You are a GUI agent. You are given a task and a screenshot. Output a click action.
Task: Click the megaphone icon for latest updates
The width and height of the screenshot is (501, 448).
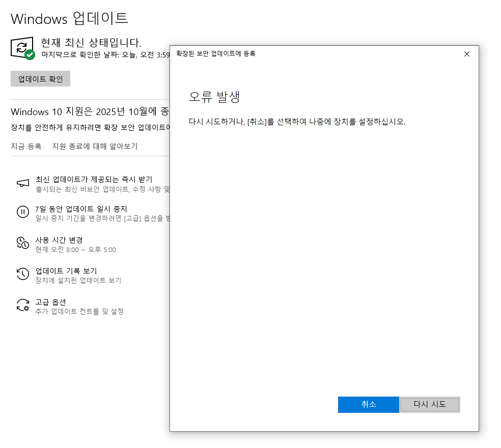[23, 183]
